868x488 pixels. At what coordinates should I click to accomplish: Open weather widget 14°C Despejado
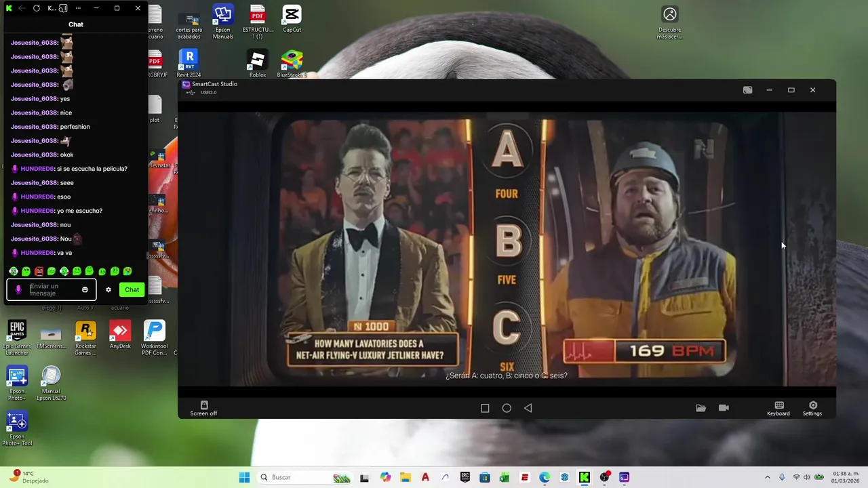[29, 477]
